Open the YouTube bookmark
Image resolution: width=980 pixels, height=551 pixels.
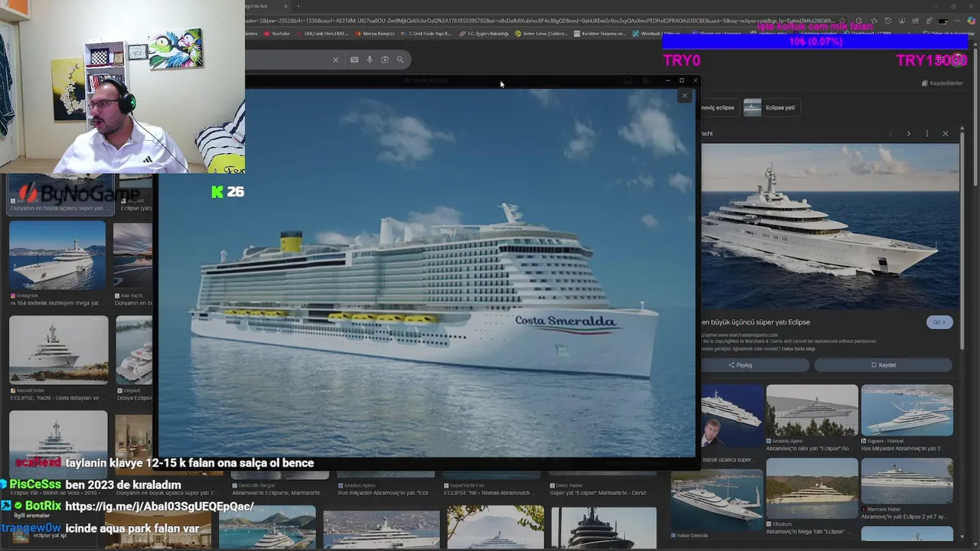pyautogui.click(x=276, y=34)
